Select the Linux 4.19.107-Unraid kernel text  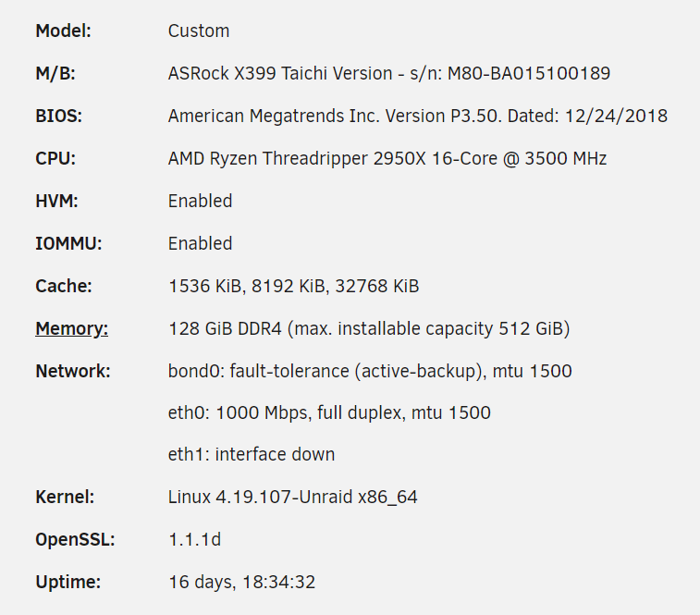292,498
